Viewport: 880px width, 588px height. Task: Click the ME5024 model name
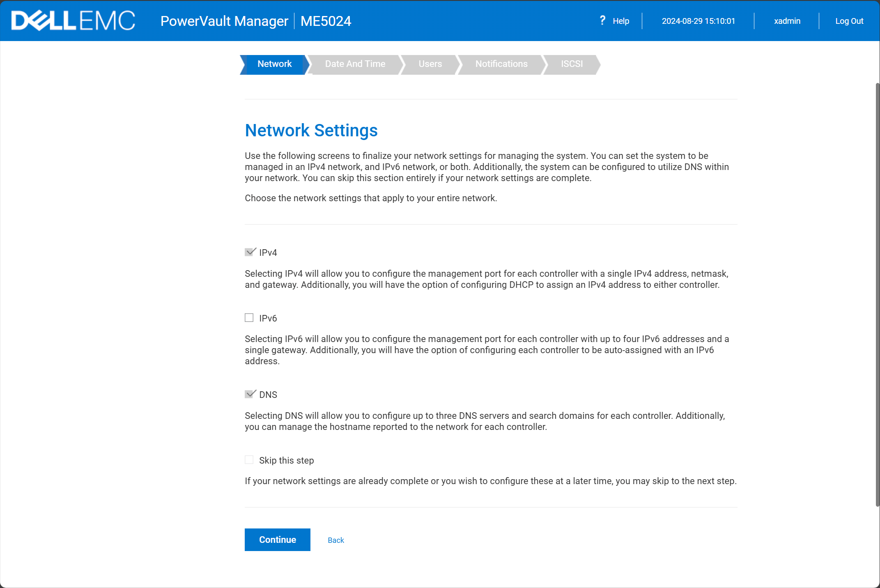click(x=326, y=21)
